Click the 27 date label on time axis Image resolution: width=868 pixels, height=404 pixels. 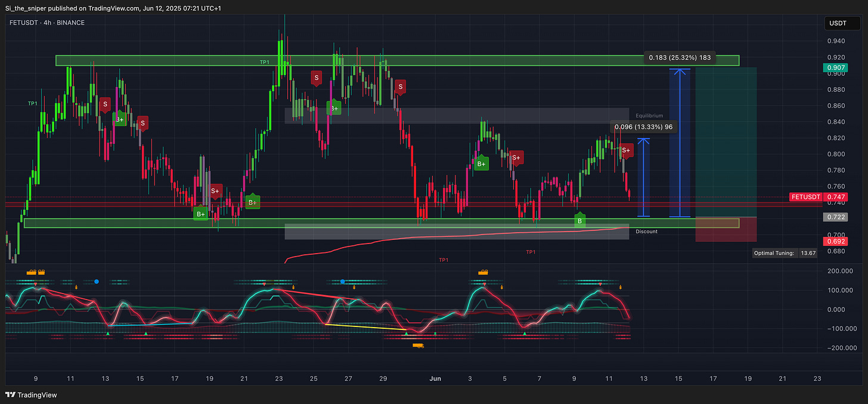click(348, 378)
